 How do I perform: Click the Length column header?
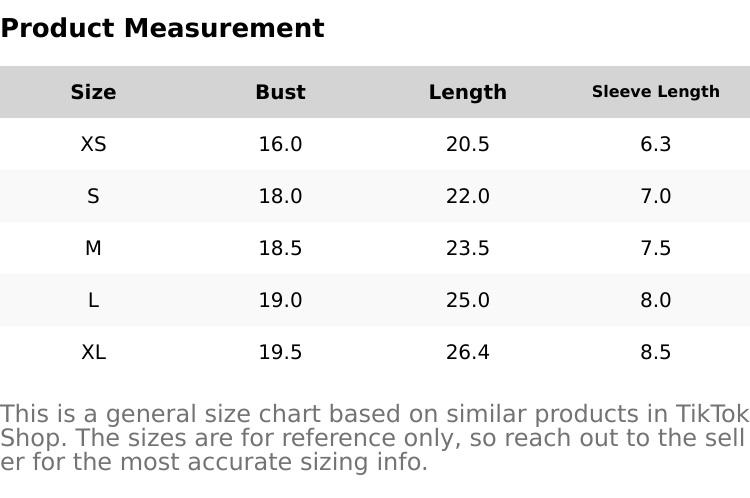click(468, 92)
